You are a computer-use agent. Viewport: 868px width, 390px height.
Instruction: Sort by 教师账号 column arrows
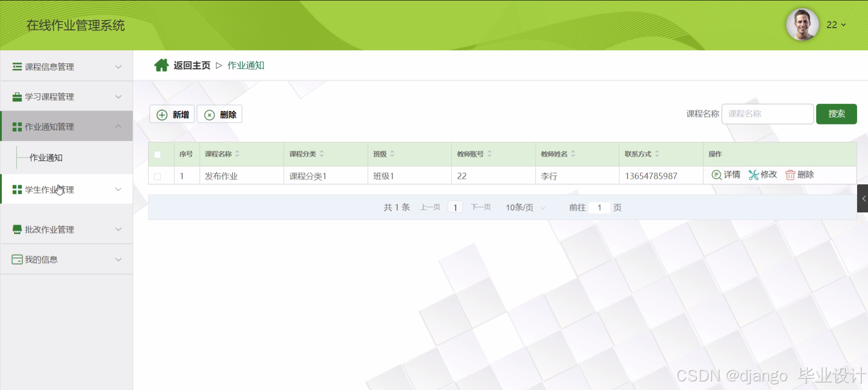coord(489,154)
